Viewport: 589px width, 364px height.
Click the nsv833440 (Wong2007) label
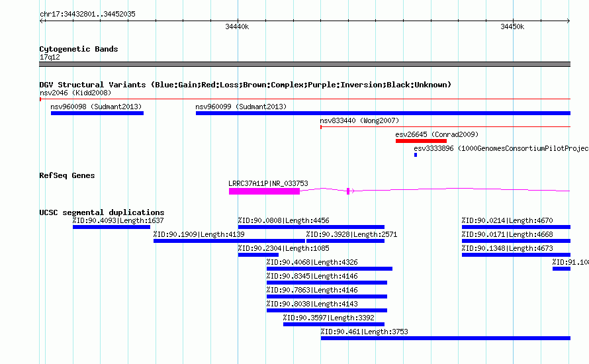(x=359, y=120)
